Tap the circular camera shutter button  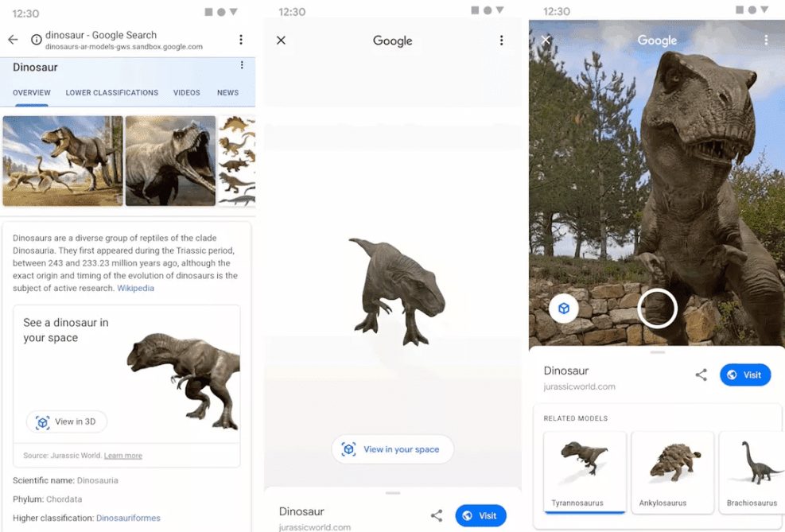(x=657, y=309)
